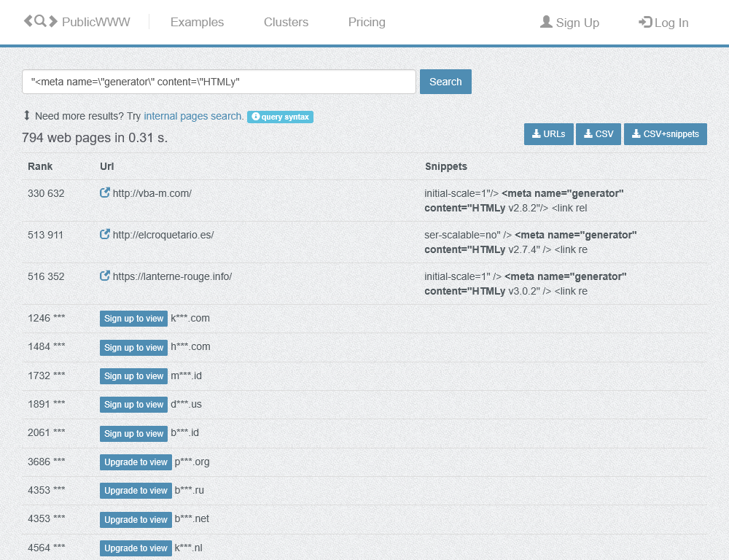
Task: Click Sign Up in the header
Action: point(569,23)
